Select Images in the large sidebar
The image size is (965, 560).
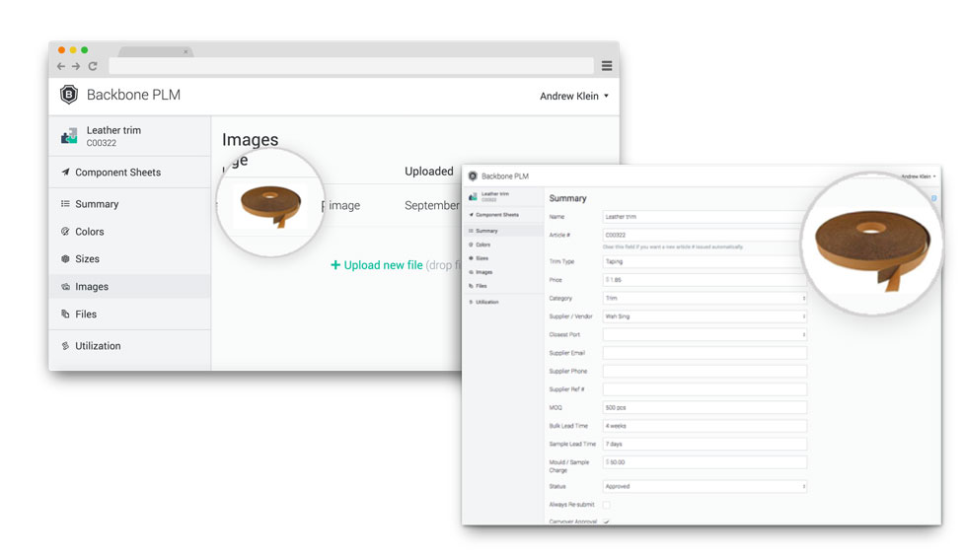click(130, 287)
